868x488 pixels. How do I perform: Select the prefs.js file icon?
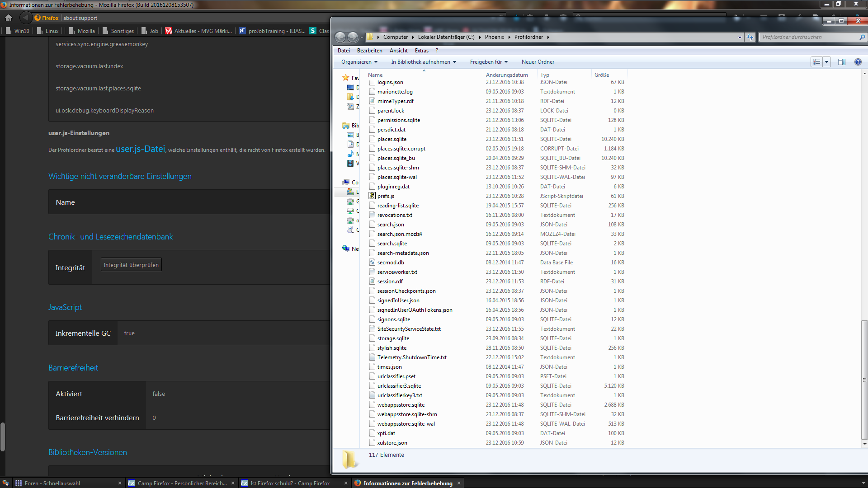point(372,196)
